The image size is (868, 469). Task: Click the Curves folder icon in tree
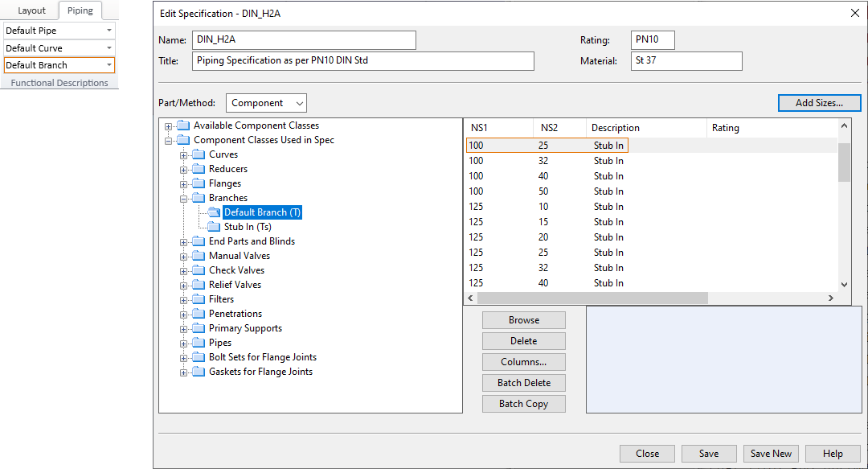[x=199, y=154]
